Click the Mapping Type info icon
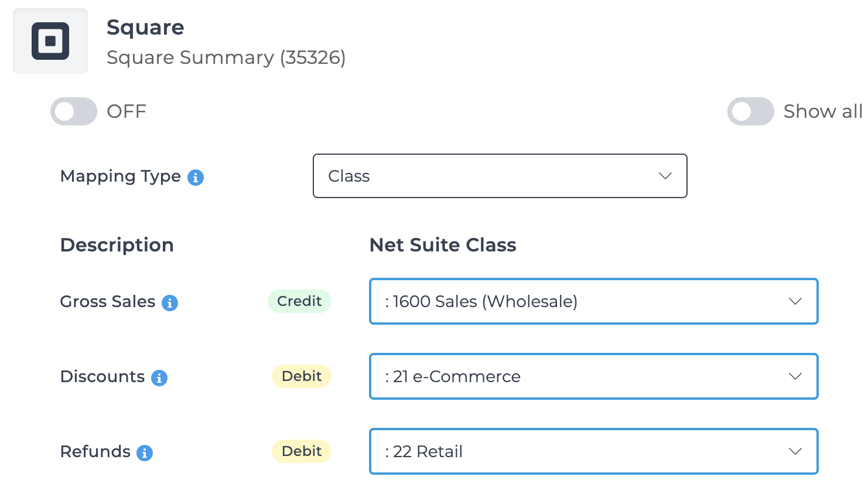Screen dimensions: 868x490 (196, 178)
